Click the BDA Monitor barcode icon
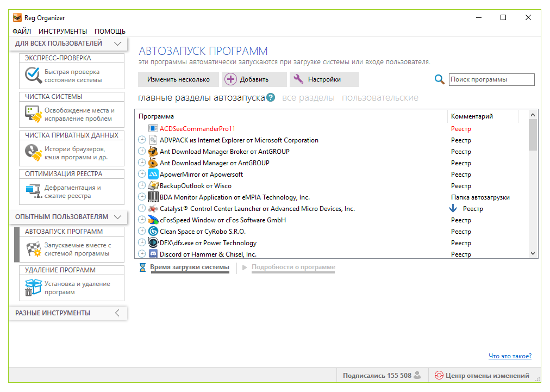550x392 pixels. (x=153, y=197)
